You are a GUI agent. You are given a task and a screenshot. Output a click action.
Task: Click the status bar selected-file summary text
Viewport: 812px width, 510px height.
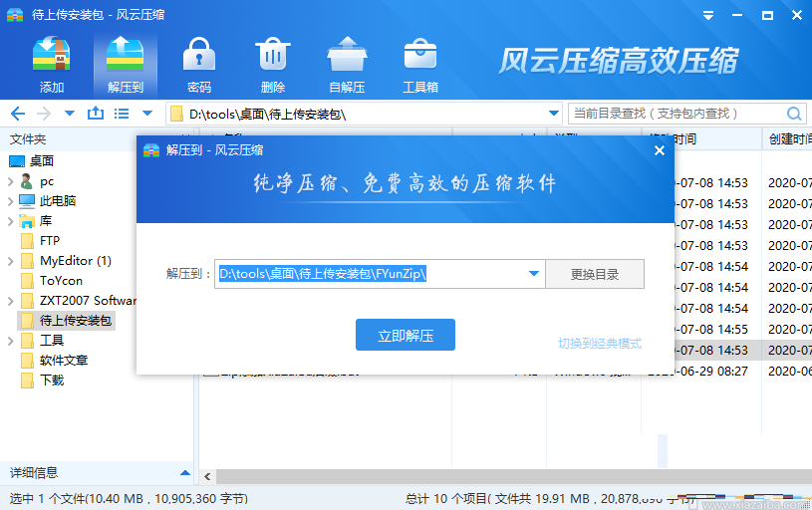tap(129, 499)
